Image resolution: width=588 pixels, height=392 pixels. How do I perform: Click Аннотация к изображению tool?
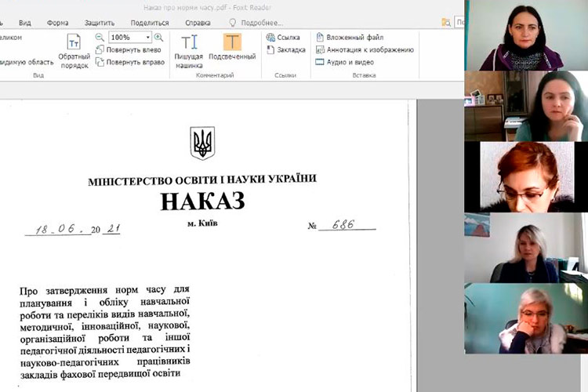(365, 50)
